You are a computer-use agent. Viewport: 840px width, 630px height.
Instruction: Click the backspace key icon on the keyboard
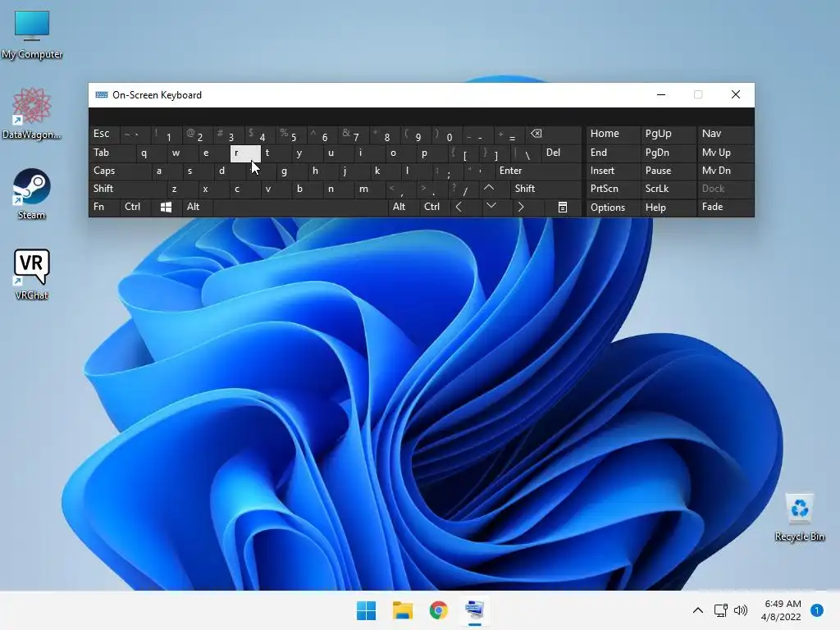pyautogui.click(x=554, y=134)
